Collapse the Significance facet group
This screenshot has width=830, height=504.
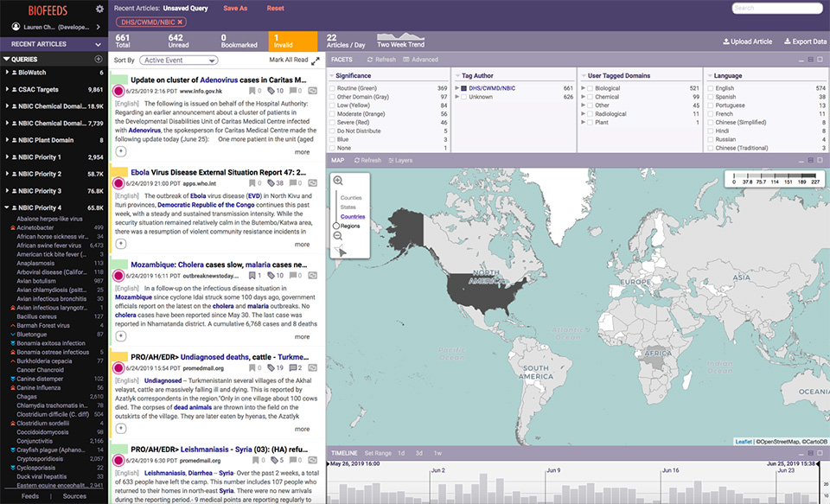331,76
